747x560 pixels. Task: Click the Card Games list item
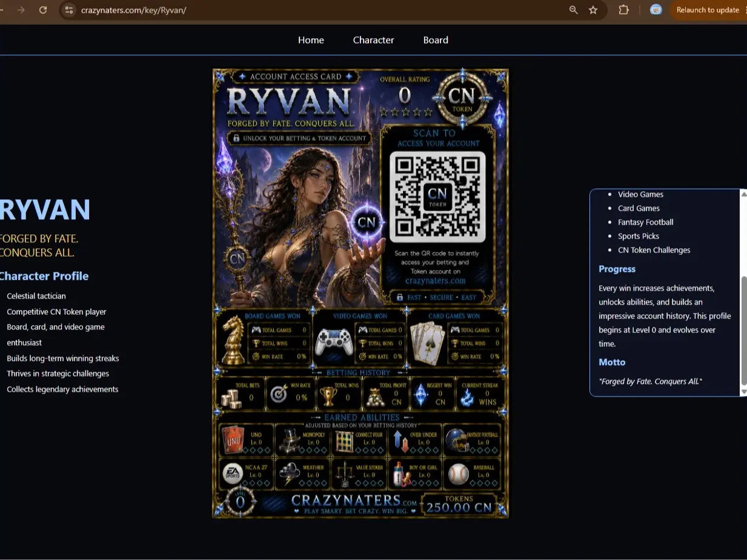tap(639, 208)
